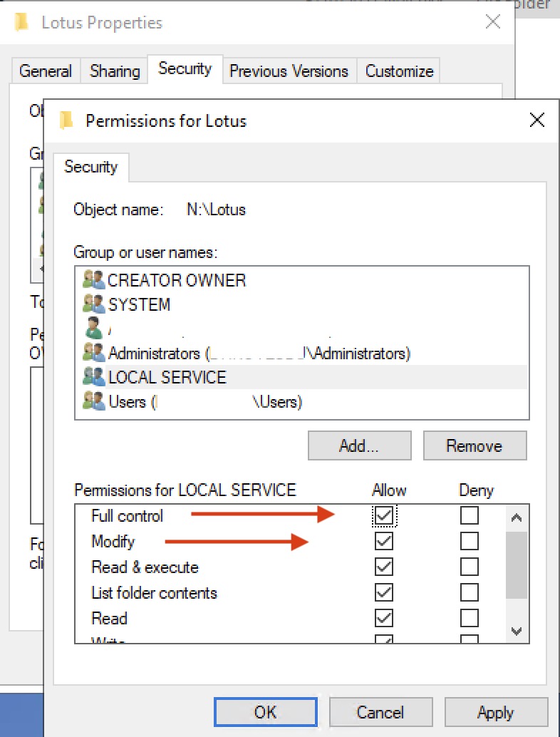The image size is (560, 737).
Task: Click the Remove button
Action: click(x=475, y=445)
